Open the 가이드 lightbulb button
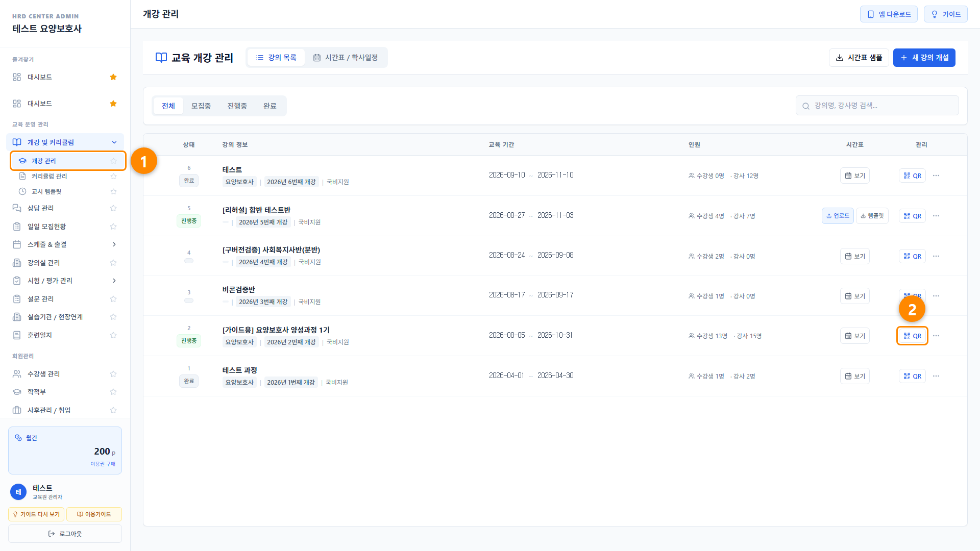The width and height of the screenshot is (980, 551). [946, 14]
